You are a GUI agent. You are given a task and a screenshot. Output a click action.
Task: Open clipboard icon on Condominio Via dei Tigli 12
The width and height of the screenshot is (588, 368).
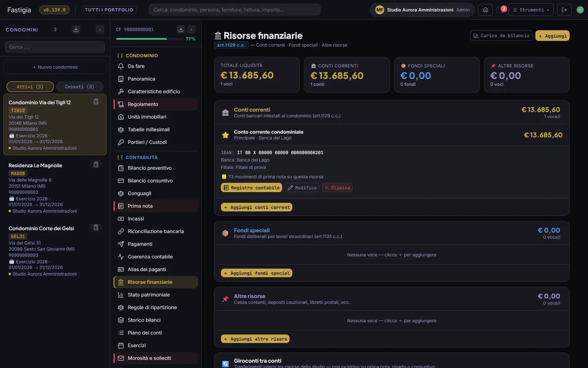pos(96,102)
